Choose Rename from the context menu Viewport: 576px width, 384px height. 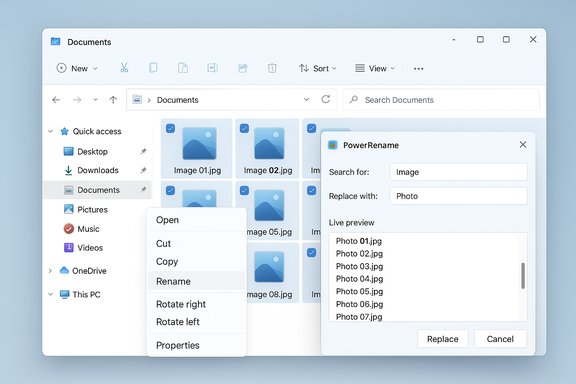196,281
